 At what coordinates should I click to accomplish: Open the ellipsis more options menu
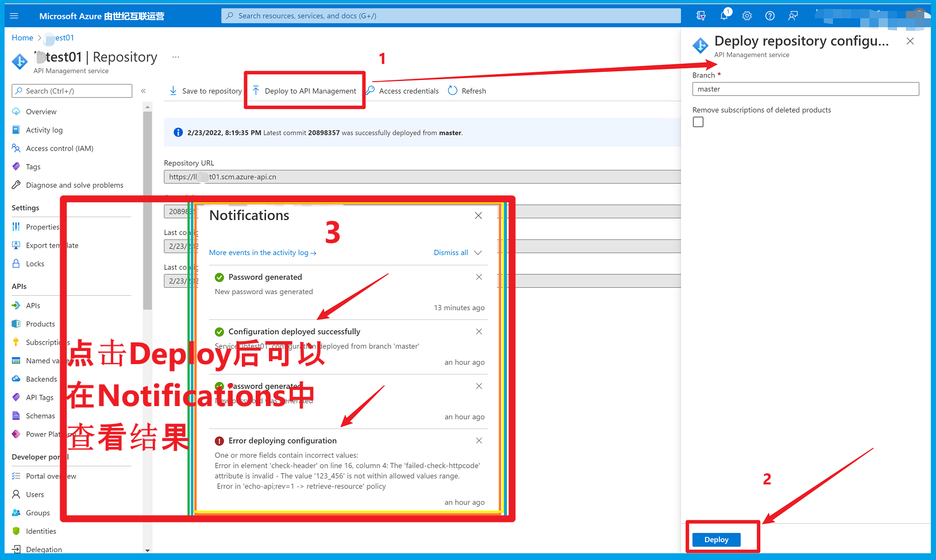click(x=176, y=57)
